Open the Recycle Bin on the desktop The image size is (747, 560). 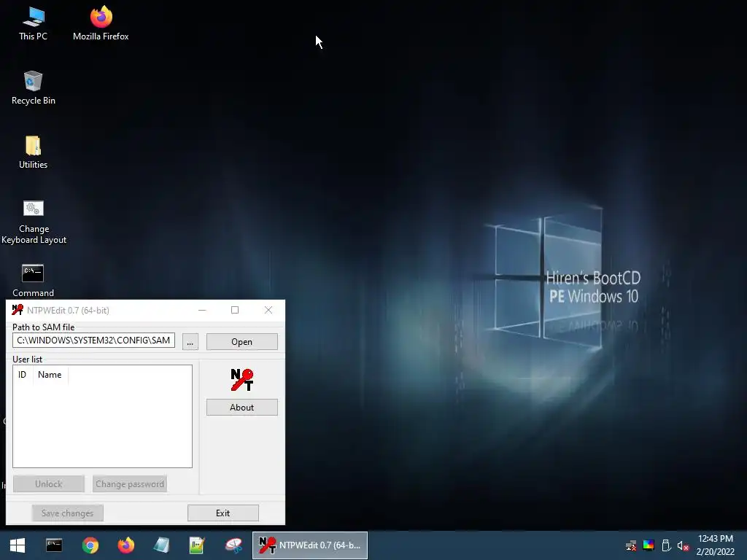click(33, 88)
